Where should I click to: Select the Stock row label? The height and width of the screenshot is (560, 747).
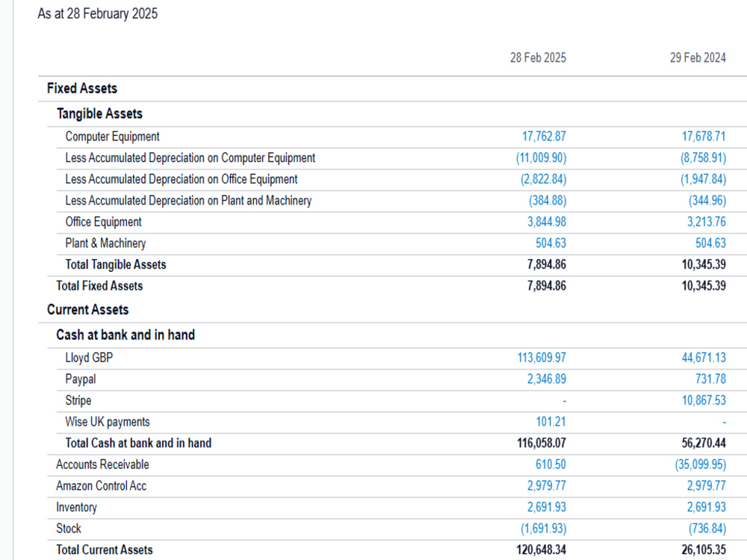(x=69, y=529)
